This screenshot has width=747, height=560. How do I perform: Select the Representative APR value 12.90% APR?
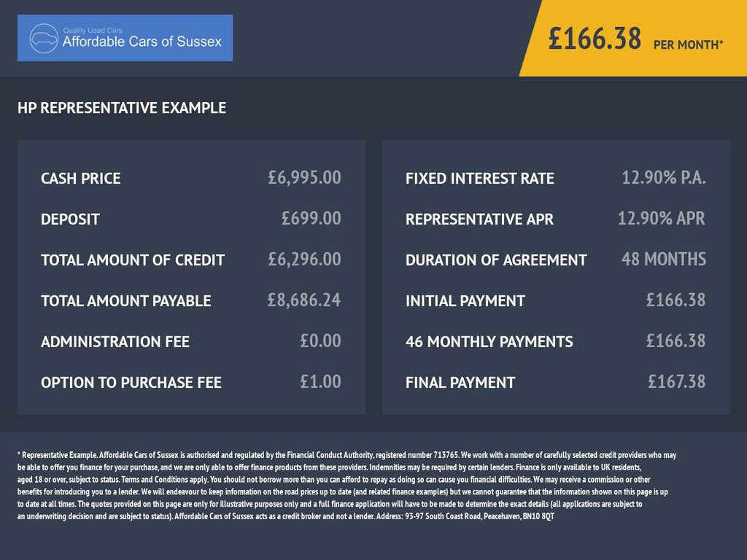pos(661,218)
